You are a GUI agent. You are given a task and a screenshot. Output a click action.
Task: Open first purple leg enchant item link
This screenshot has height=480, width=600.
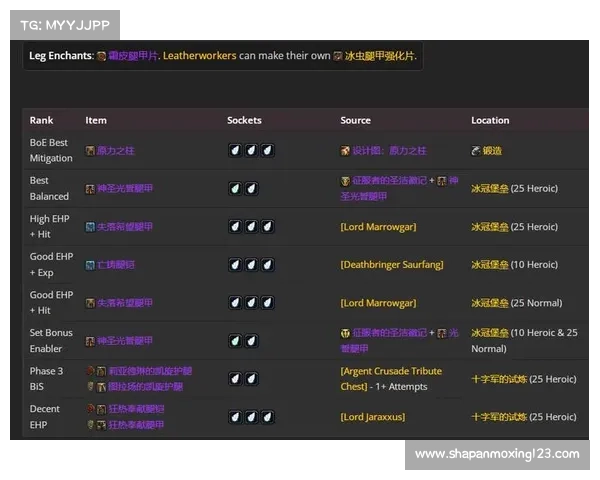[132, 56]
